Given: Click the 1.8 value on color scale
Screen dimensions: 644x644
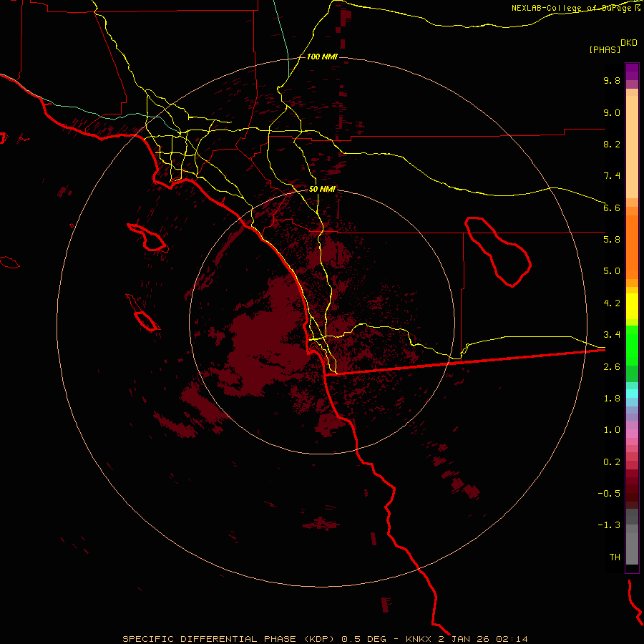Looking at the screenshot, I should coord(612,399).
